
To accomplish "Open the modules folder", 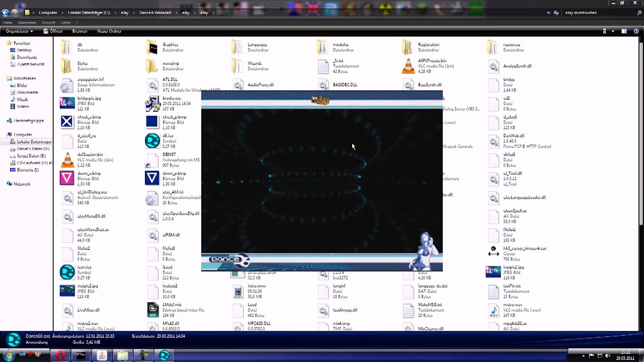I will (x=323, y=47).
